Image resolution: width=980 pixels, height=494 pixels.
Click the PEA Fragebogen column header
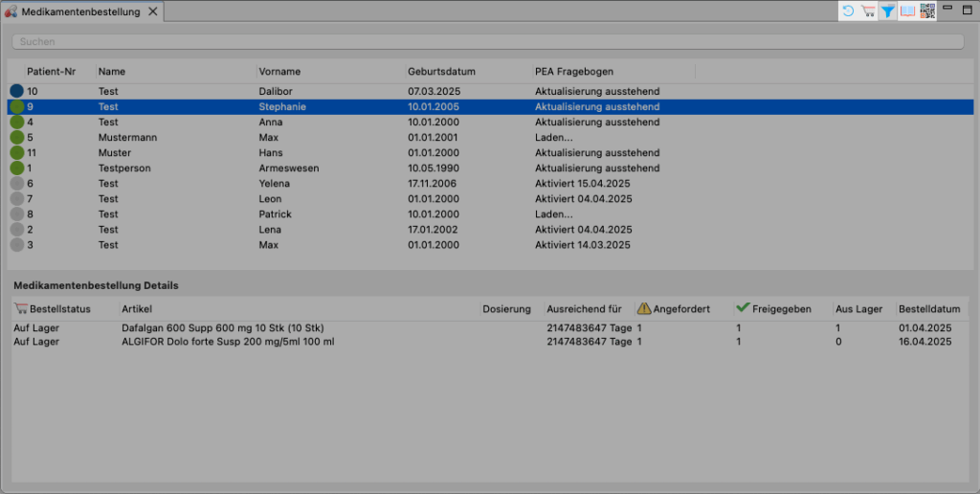click(574, 72)
